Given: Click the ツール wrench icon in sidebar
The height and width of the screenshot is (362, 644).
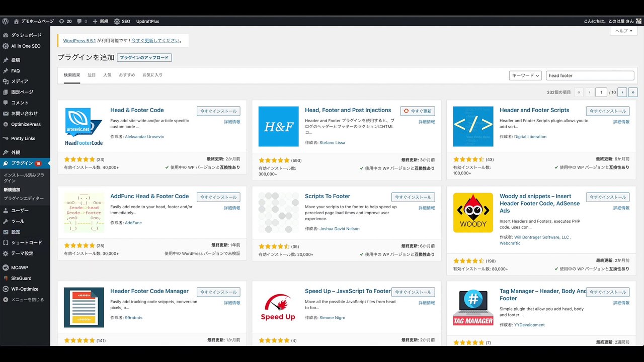Looking at the screenshot, I should tap(6, 221).
